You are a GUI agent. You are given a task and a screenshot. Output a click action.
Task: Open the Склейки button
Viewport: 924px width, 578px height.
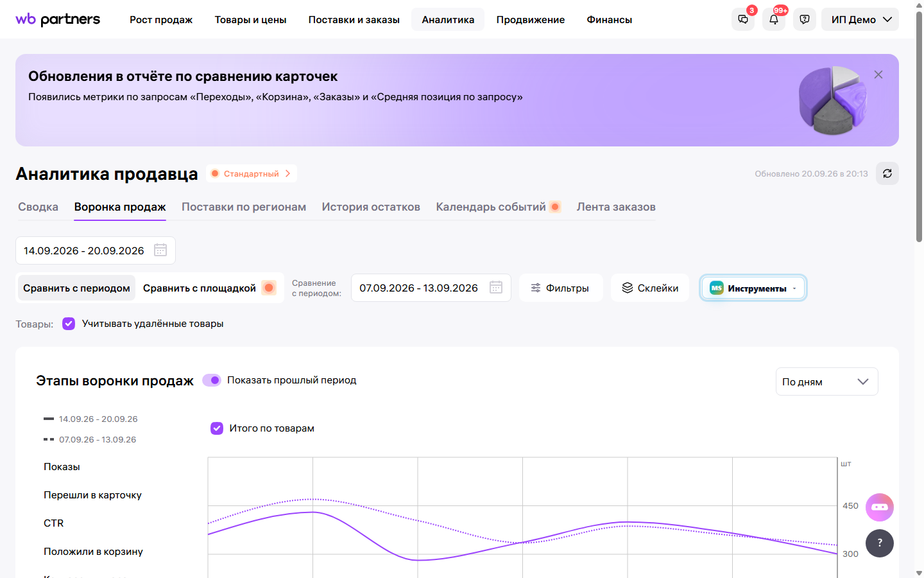tap(650, 288)
